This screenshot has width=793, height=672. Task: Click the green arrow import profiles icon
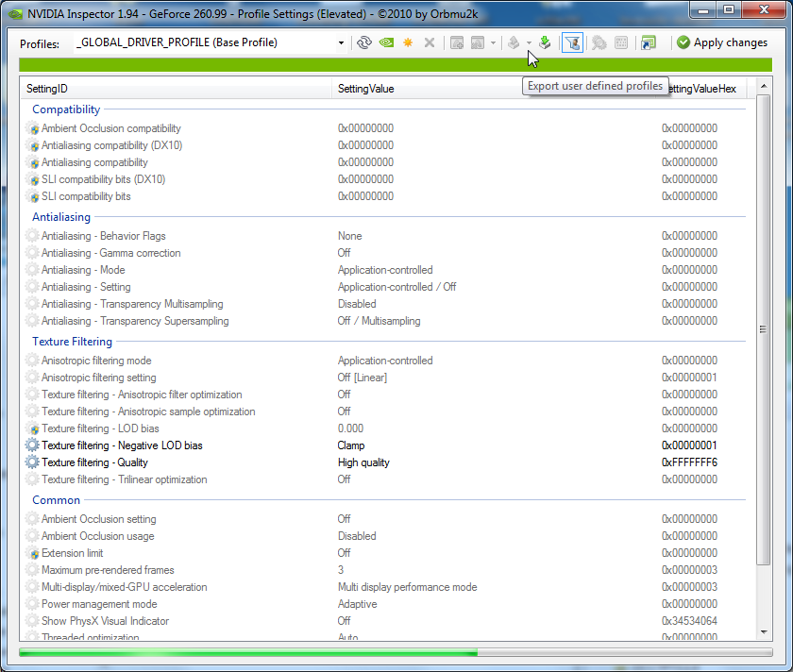click(545, 42)
